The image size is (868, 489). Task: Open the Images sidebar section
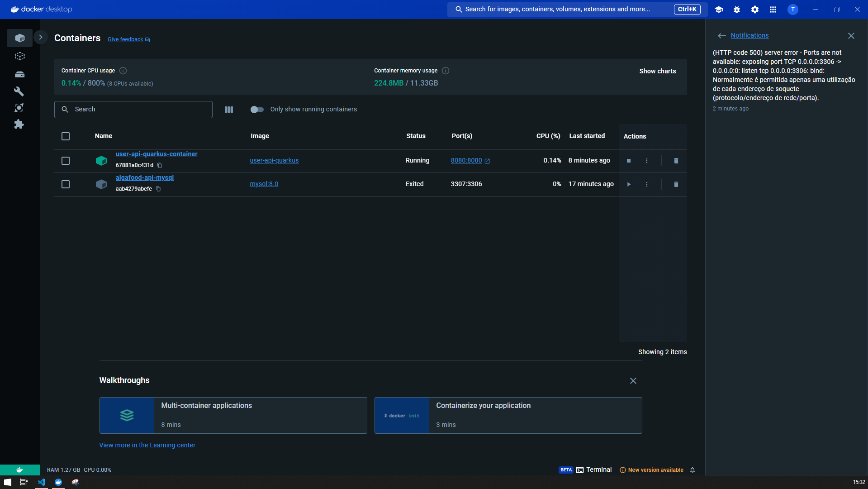click(19, 56)
